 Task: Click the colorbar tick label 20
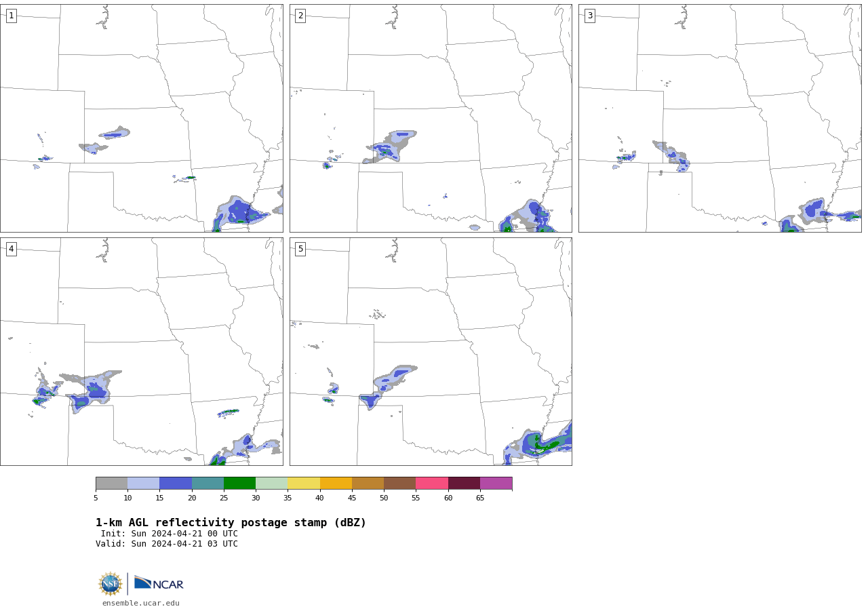(192, 498)
